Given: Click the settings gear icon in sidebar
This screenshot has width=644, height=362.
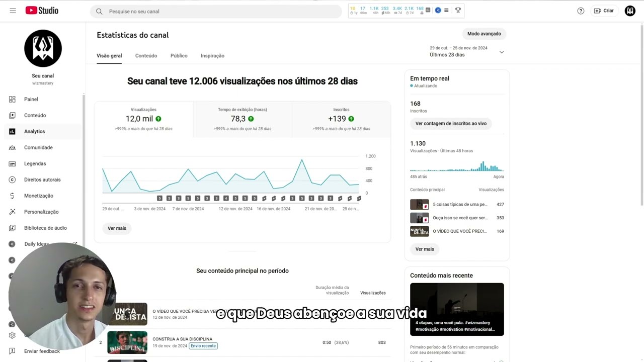Looking at the screenshot, I should click(x=12, y=335).
